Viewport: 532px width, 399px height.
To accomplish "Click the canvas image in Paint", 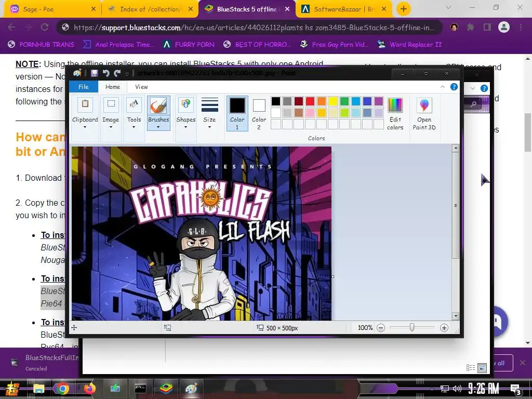I will pos(202,233).
